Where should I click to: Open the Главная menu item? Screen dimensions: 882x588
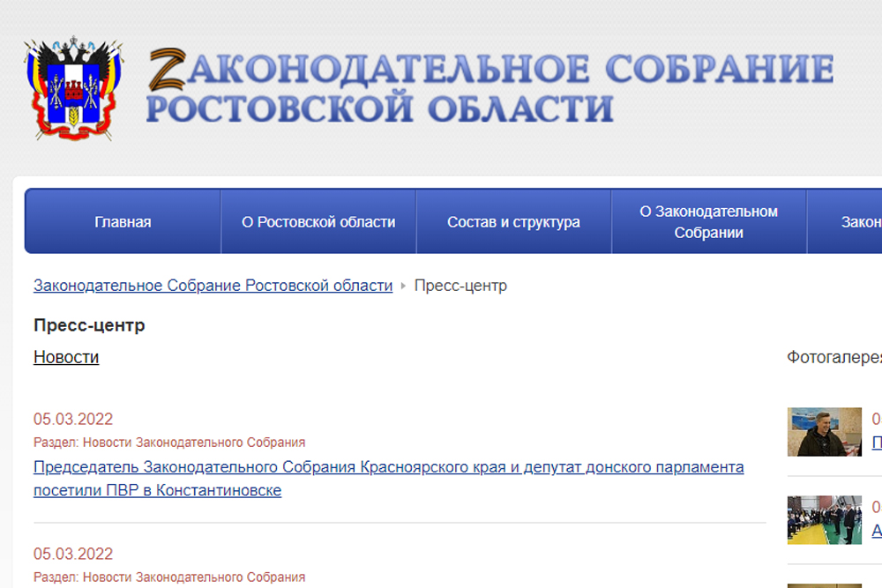pos(123,222)
